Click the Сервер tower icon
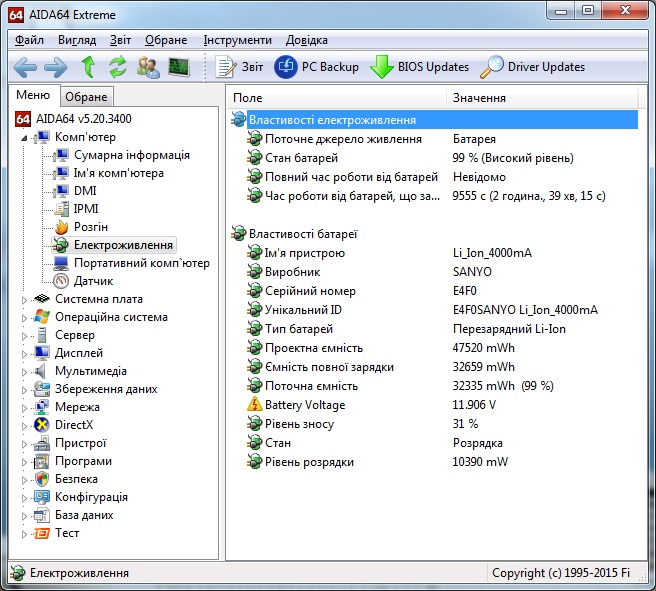Viewport: 656px width, 591px height. [42, 335]
